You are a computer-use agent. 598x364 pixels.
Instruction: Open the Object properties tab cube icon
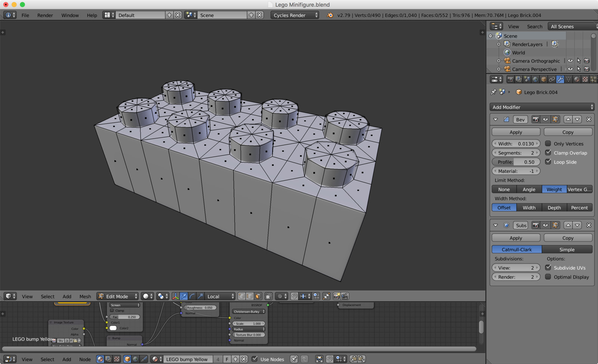[x=543, y=79]
